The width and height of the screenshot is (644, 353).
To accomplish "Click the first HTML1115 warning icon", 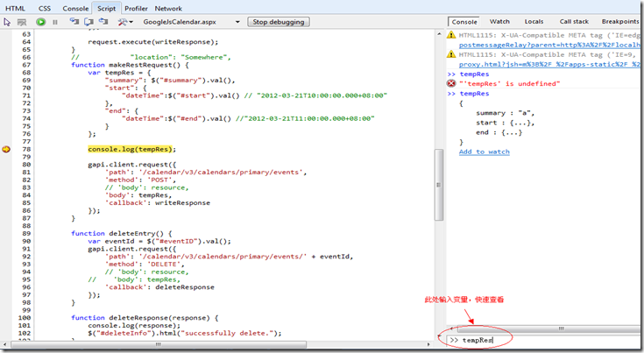I will coord(451,34).
